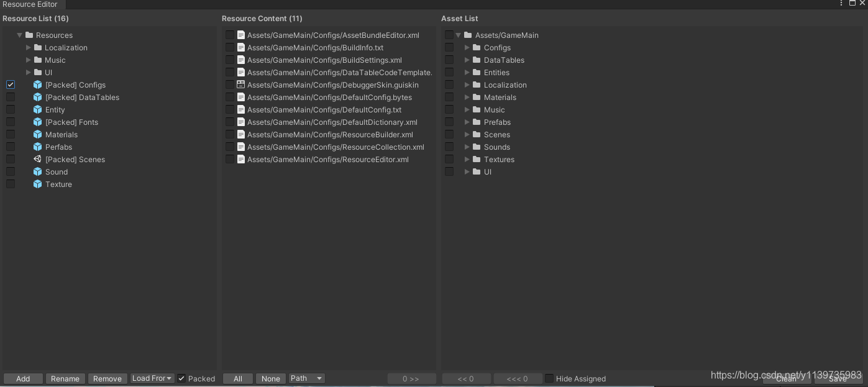The width and height of the screenshot is (868, 387).
Task: Uncheck the [Packed] Configs checkbox
Action: (x=11, y=84)
